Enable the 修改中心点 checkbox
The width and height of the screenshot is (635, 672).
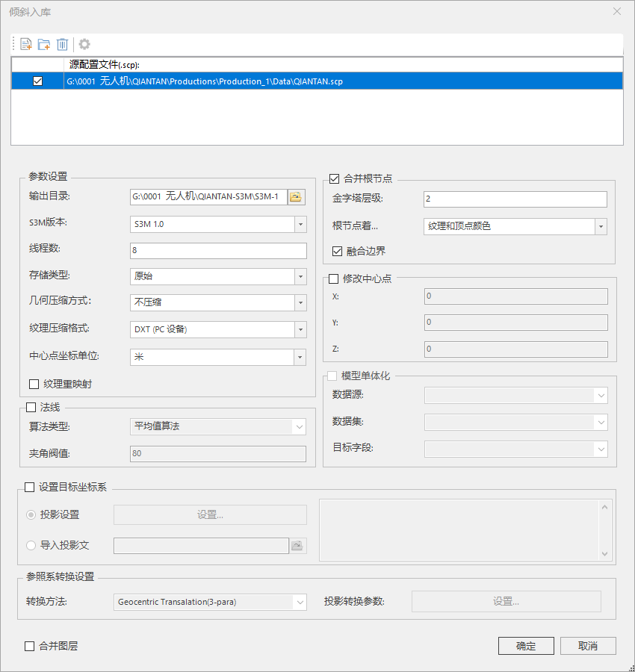point(334,279)
